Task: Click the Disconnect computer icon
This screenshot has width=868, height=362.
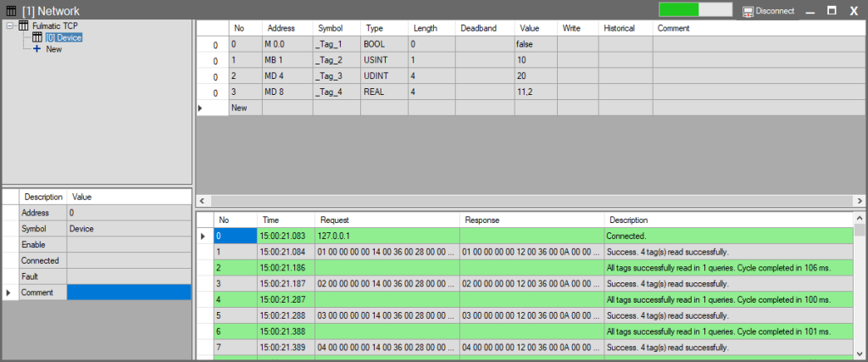Action: click(x=748, y=11)
